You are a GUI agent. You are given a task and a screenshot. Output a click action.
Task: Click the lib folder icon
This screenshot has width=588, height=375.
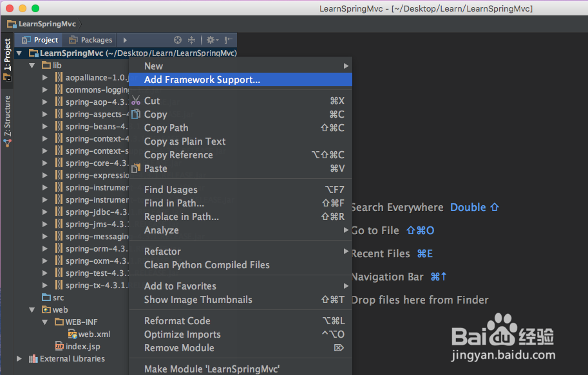click(x=46, y=65)
